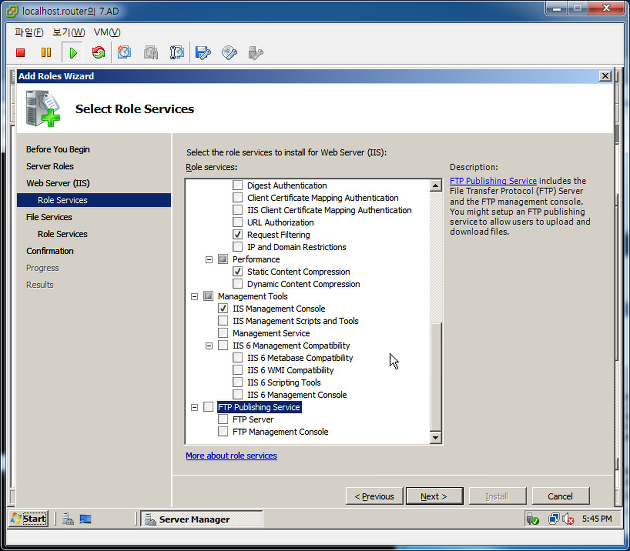Image resolution: width=630 pixels, height=551 pixels.
Task: Go to File Services step
Action: point(49,217)
